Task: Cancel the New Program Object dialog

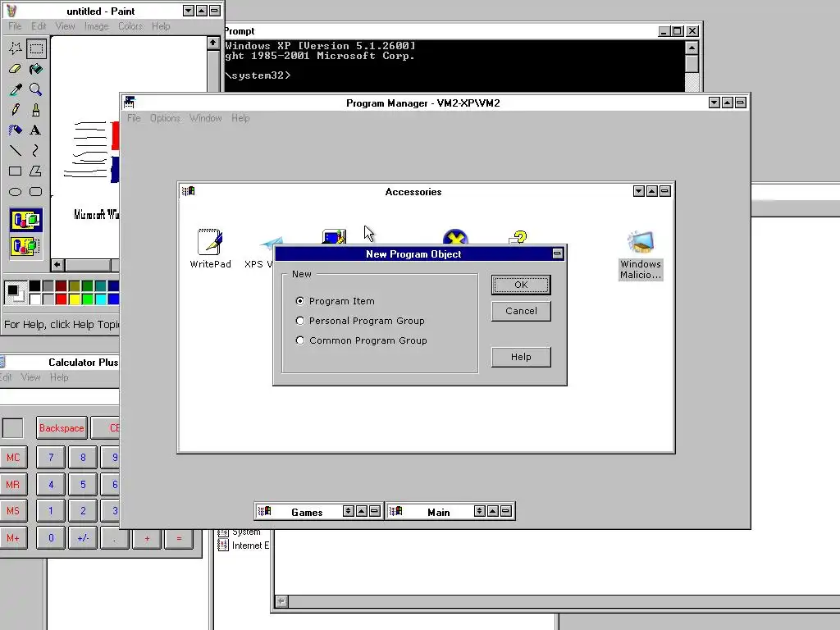Action: [521, 311]
